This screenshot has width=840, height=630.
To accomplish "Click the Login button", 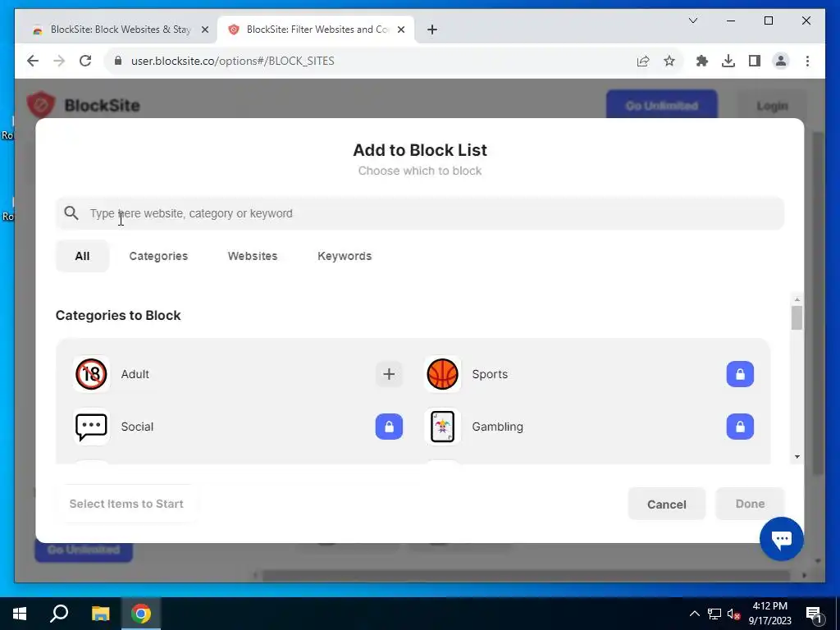I will [772, 106].
